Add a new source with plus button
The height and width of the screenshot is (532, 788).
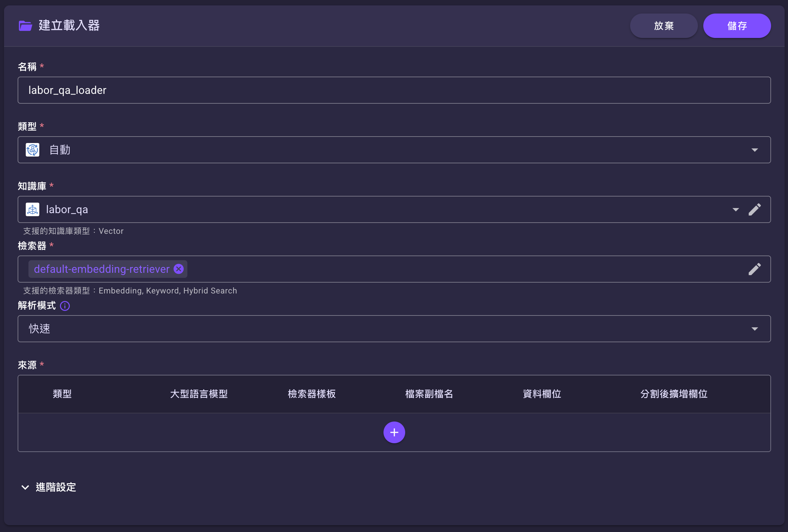point(394,432)
